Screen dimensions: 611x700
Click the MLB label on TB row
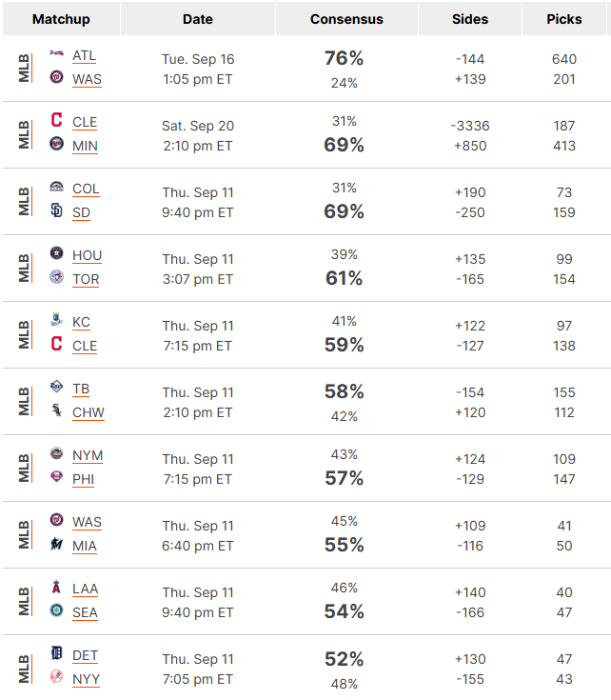pos(24,401)
